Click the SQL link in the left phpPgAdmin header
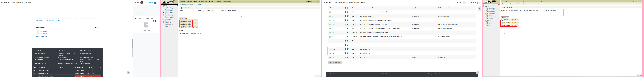Viewport: 644px width, 77px height. point(307,2)
